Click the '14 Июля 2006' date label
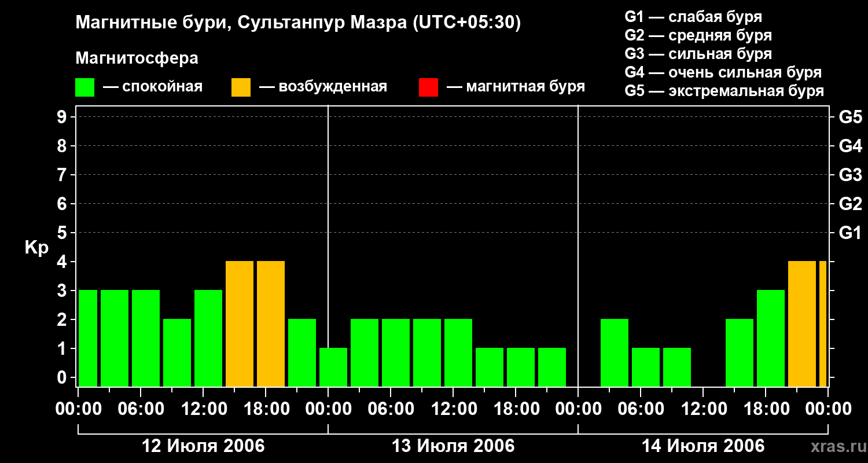Image resolution: width=868 pixels, height=463 pixels. click(703, 446)
